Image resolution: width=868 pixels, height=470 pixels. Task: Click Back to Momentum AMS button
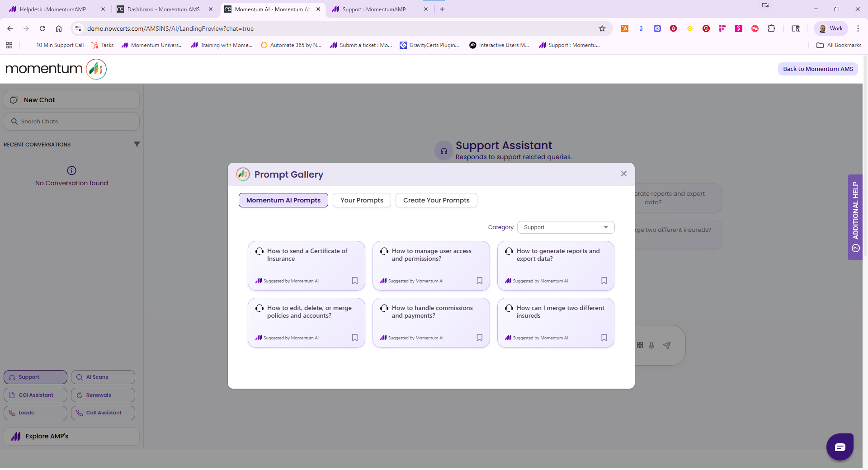pyautogui.click(x=818, y=69)
